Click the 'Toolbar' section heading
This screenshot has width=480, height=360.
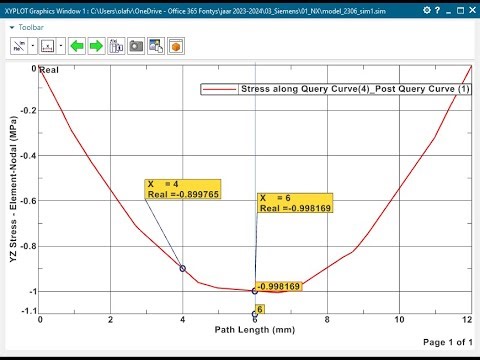[x=31, y=27]
